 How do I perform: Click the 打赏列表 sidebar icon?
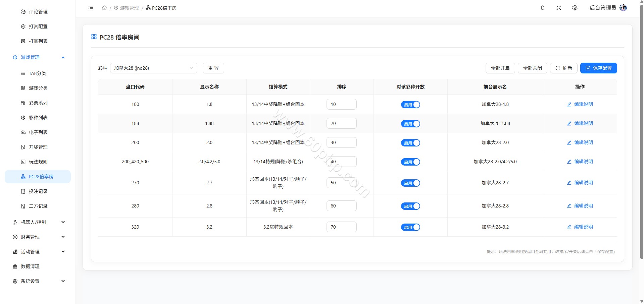(23, 41)
